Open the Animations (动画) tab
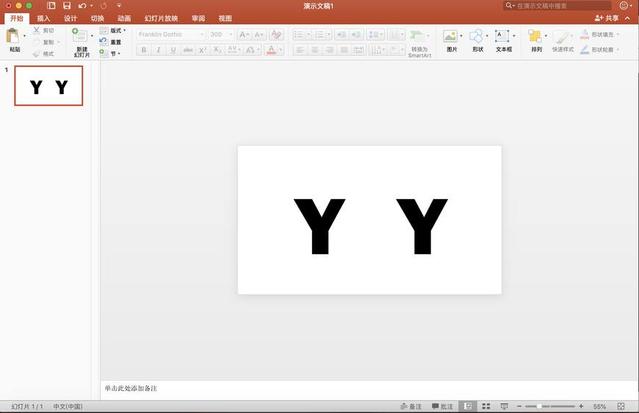The width and height of the screenshot is (639, 413). pos(124,18)
